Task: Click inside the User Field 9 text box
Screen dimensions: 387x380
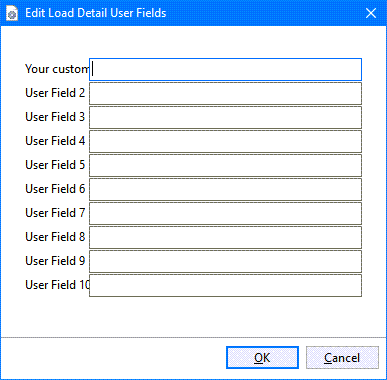Action: (225, 262)
